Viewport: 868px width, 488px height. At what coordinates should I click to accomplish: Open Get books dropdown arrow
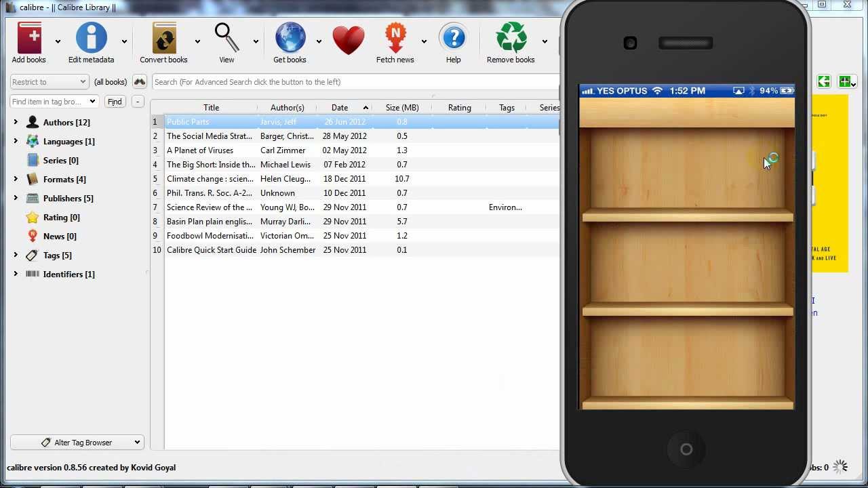[x=319, y=41]
